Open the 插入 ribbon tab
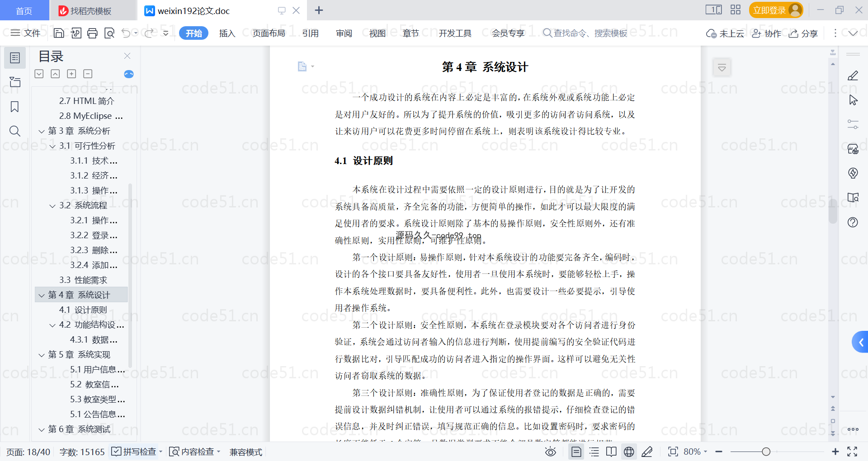The image size is (868, 461). (227, 33)
